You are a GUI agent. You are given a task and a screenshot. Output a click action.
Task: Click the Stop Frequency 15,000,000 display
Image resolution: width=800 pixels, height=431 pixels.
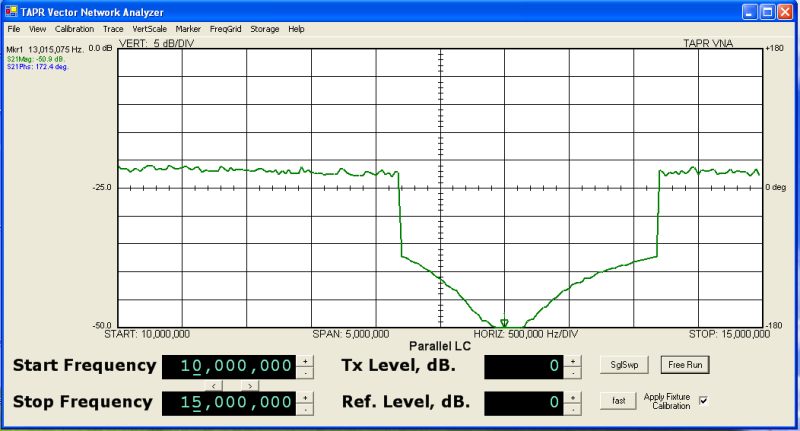point(229,403)
